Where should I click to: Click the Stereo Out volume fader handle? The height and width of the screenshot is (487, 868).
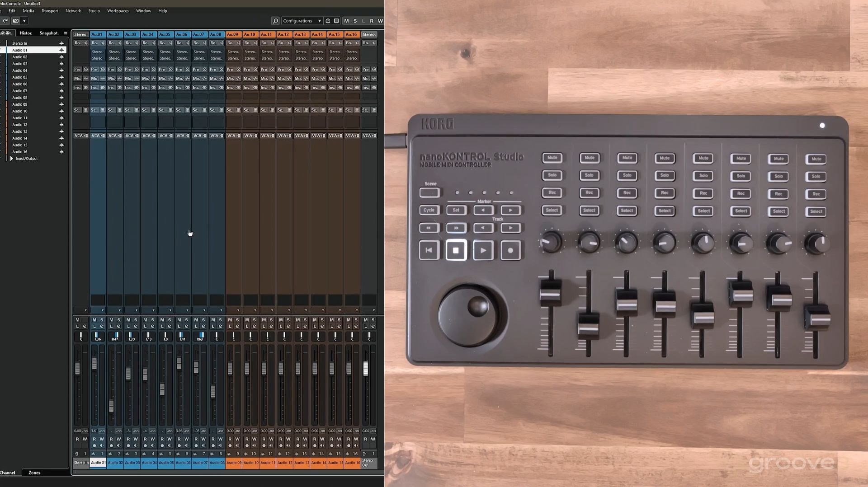tap(366, 369)
